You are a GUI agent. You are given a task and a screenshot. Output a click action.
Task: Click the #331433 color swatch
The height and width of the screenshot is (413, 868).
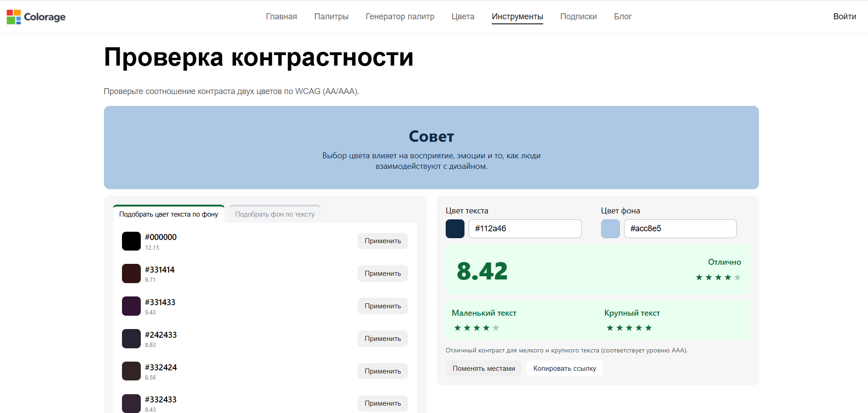tap(131, 306)
